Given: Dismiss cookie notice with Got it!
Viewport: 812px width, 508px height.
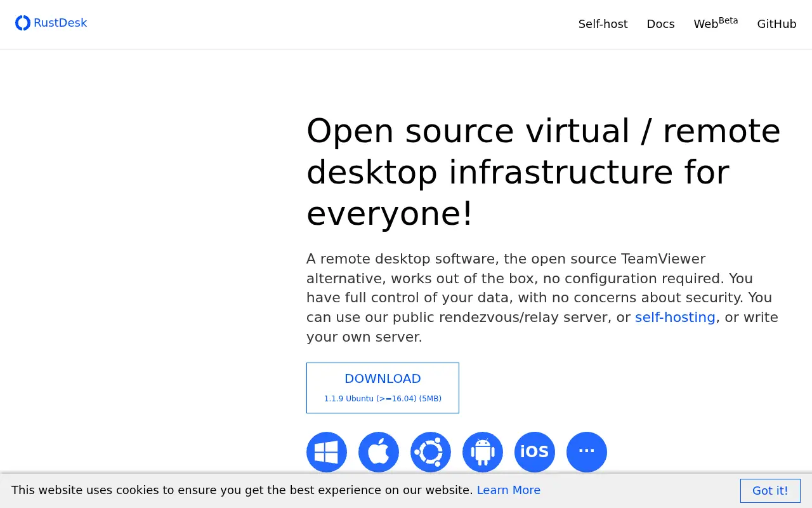Looking at the screenshot, I should pyautogui.click(x=770, y=491).
